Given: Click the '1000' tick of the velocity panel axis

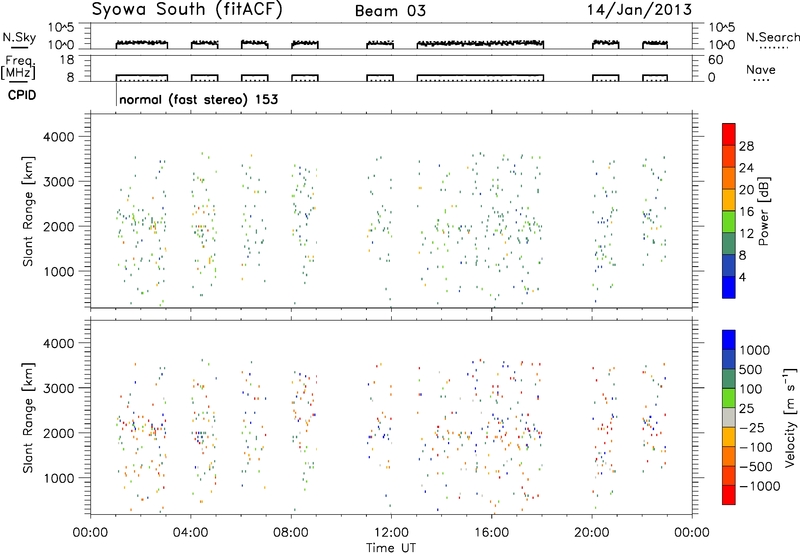Looking at the screenshot, I should pos(58,478).
